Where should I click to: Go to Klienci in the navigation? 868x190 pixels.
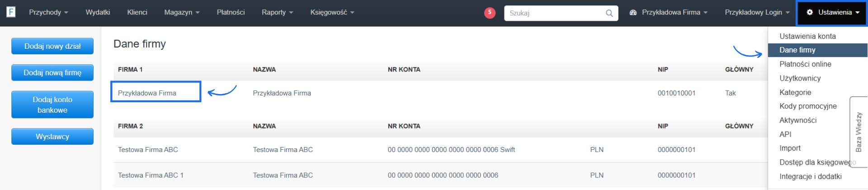pyautogui.click(x=137, y=12)
